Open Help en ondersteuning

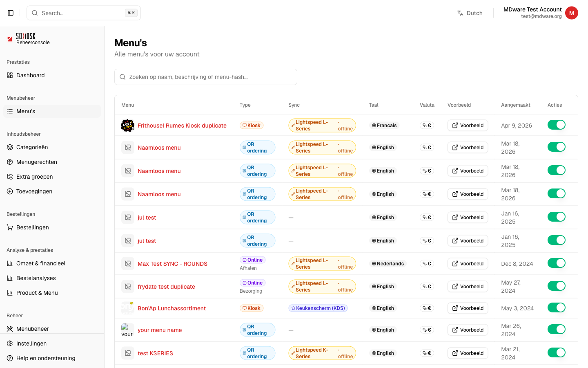52,358
